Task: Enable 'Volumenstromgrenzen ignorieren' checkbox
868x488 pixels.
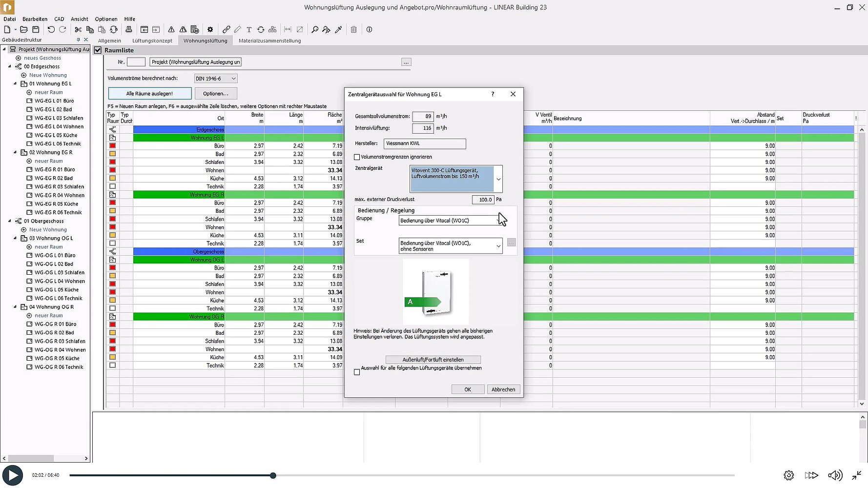Action: pos(357,157)
